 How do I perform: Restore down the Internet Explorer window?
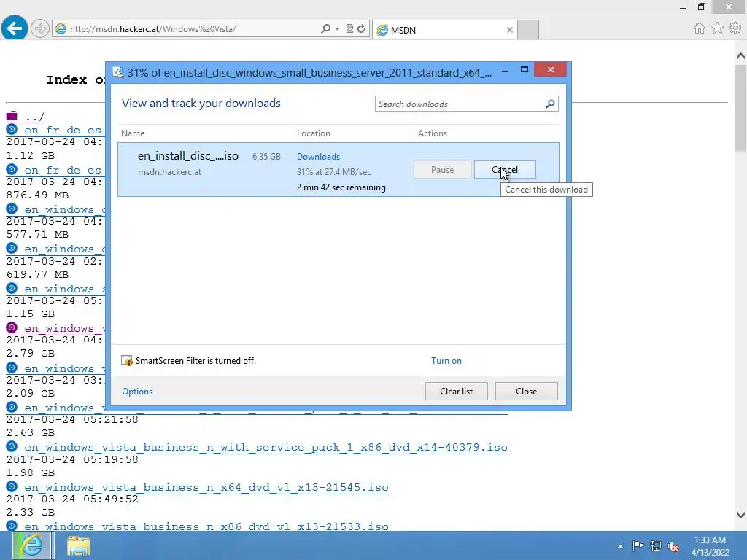click(701, 7)
